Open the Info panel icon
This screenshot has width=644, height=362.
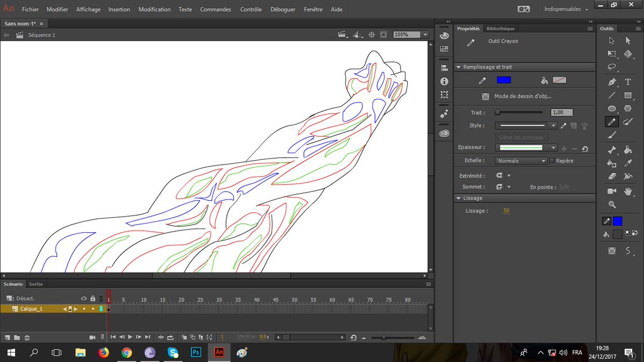pyautogui.click(x=444, y=82)
